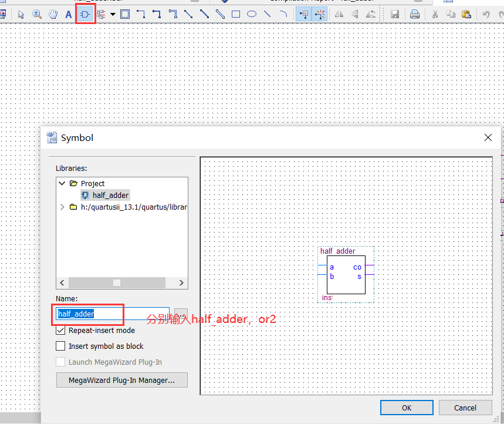
Task: Flip selection vertically
Action: pos(355,15)
